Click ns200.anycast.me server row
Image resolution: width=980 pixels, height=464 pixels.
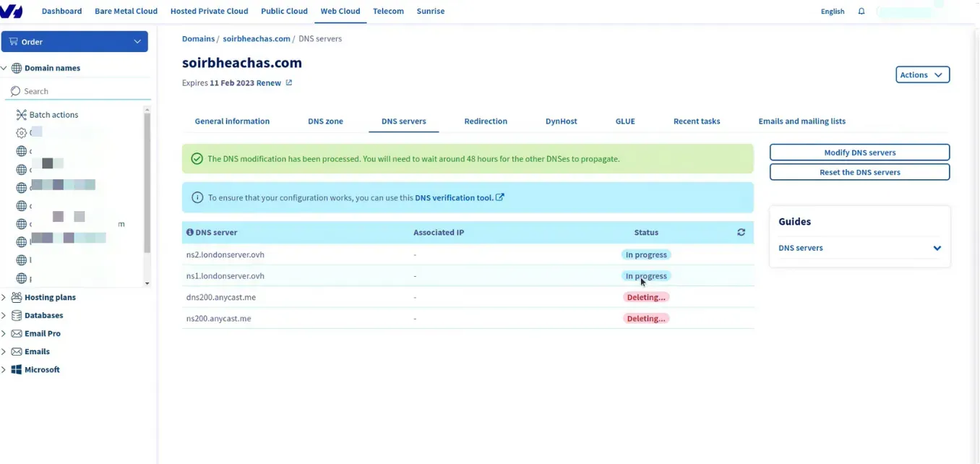tap(468, 318)
